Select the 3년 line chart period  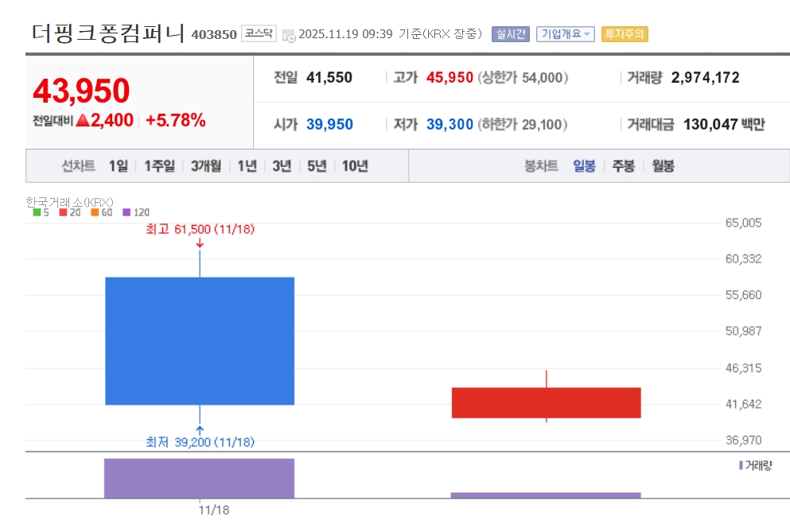coord(282,165)
